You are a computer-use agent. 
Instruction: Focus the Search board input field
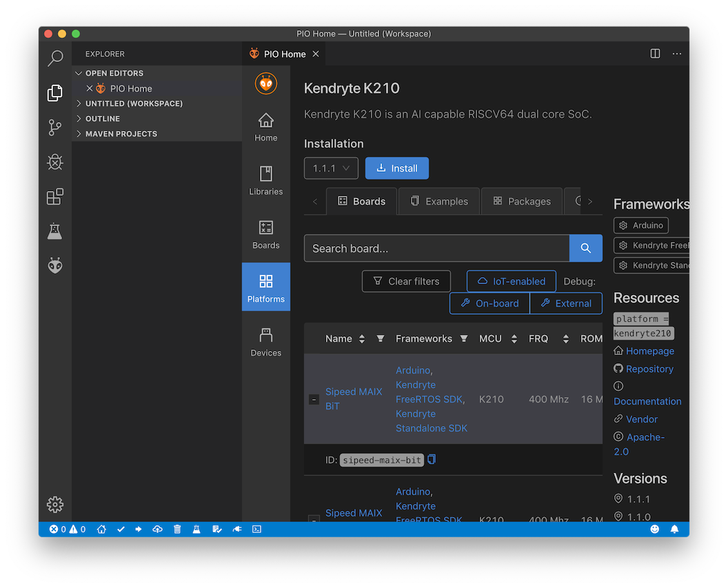click(x=437, y=248)
